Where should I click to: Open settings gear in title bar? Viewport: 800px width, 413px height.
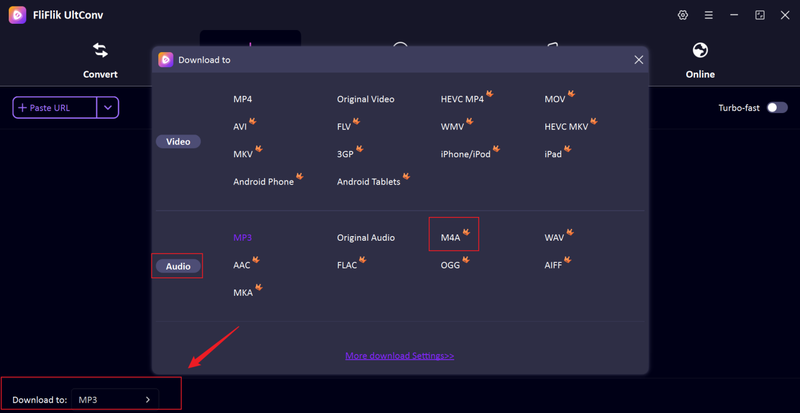pyautogui.click(x=683, y=15)
